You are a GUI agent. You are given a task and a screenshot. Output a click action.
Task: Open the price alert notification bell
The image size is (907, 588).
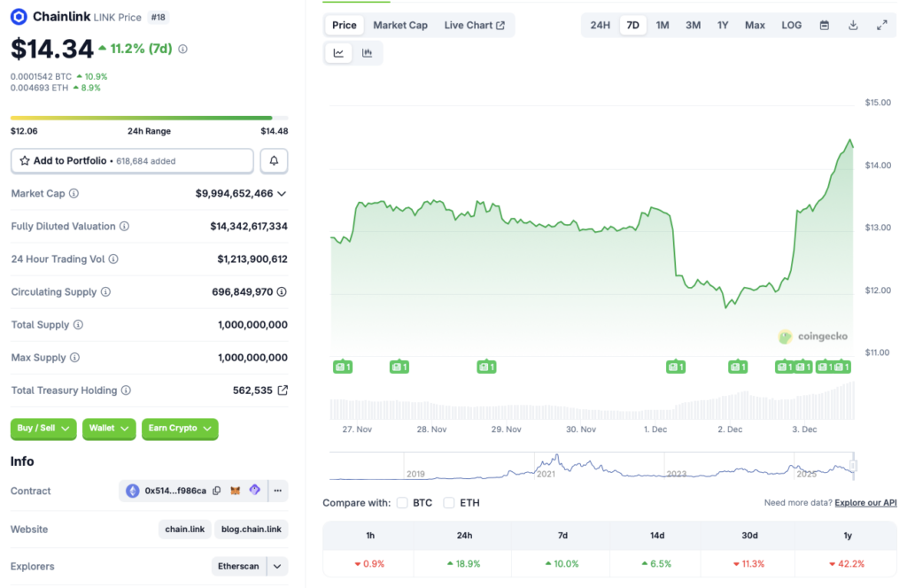(x=274, y=160)
